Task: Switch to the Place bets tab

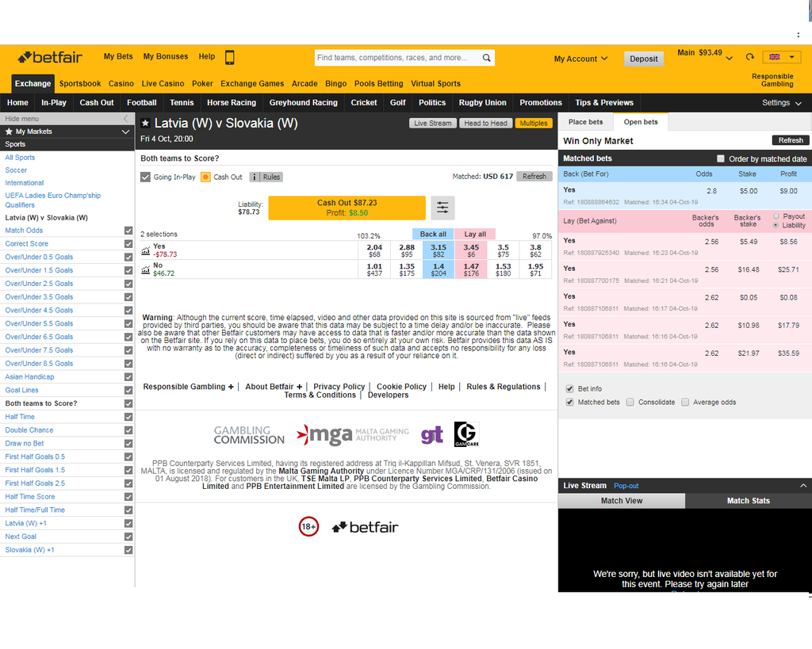Action: [x=586, y=122]
